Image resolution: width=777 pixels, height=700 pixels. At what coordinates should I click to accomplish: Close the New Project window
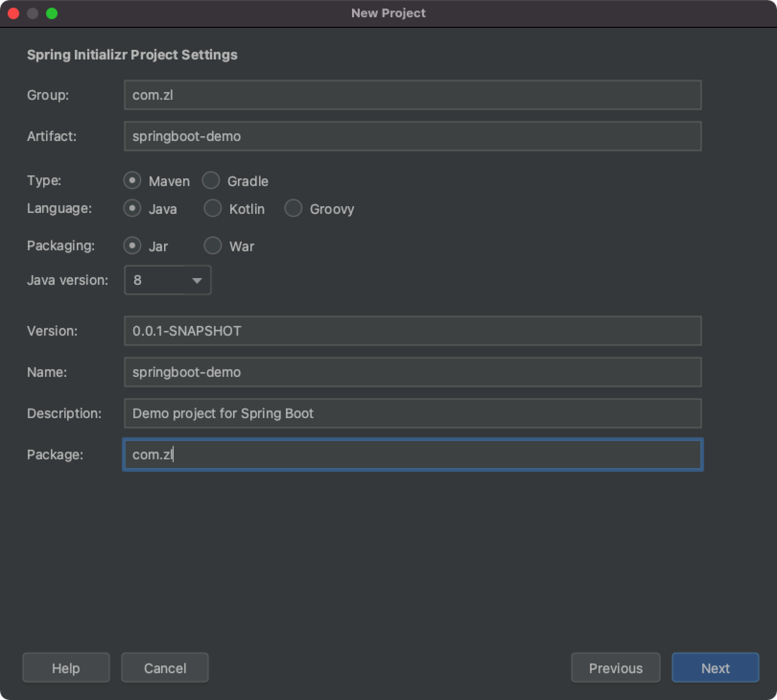13,13
